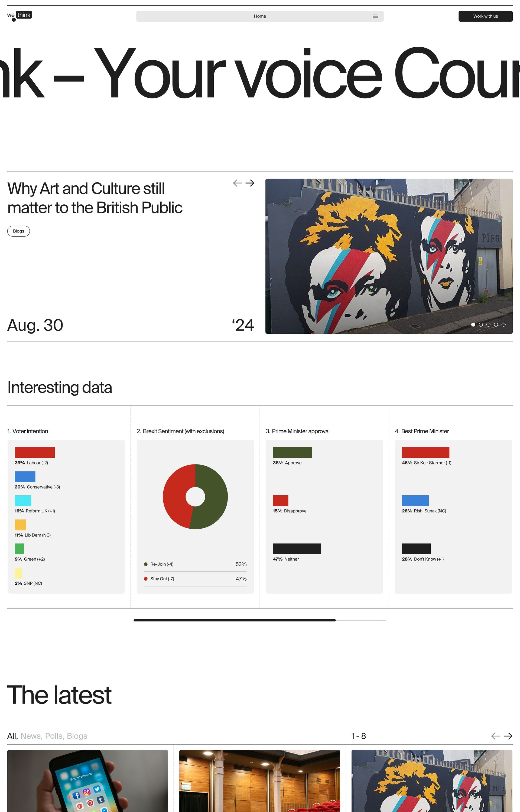Click the Brexit Sentiment donut chart

(x=195, y=497)
